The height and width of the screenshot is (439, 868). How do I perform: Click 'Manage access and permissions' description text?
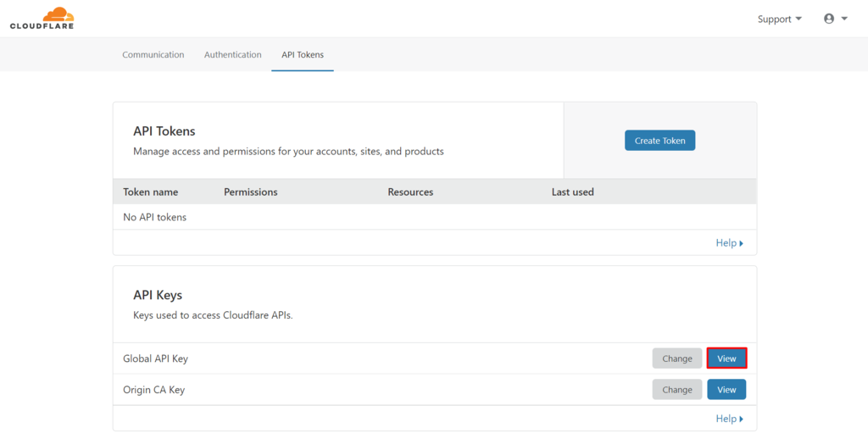coord(288,151)
